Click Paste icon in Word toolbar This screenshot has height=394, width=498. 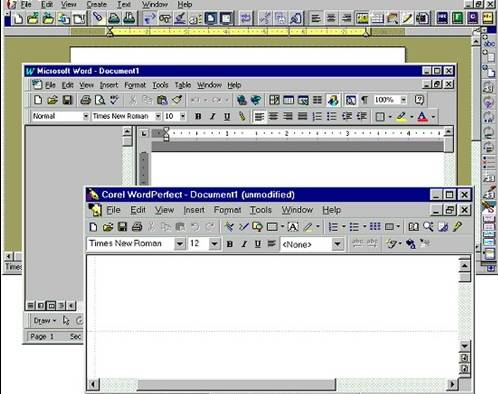162,100
